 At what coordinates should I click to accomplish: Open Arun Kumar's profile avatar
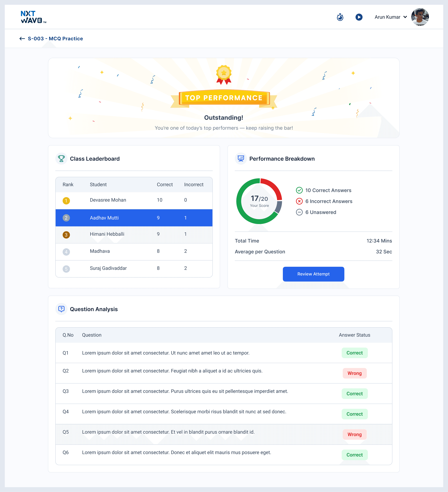(420, 17)
